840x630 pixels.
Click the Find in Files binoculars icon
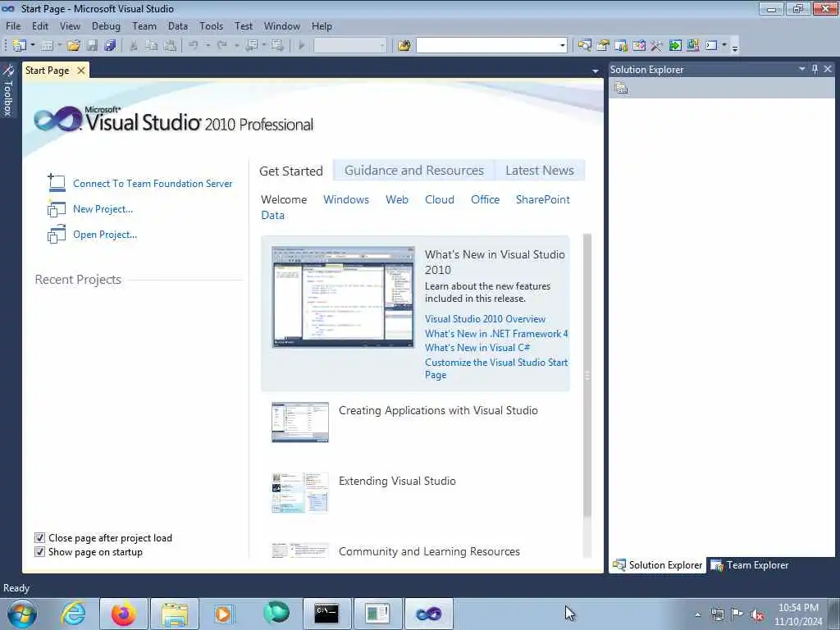(x=404, y=46)
